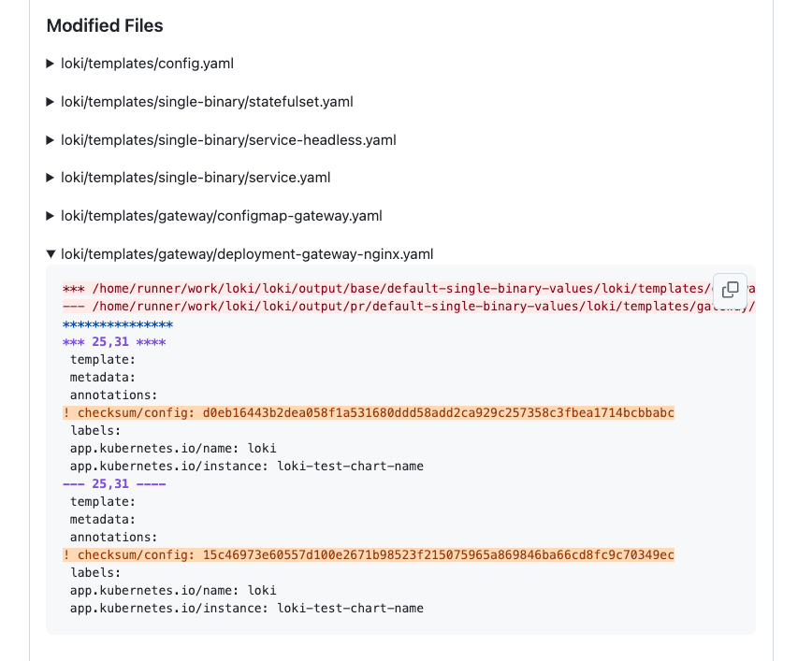Collapse the deployment-gateway-nginx.yaml disclosure triangle
The width and height of the screenshot is (812, 661).
click(51, 254)
